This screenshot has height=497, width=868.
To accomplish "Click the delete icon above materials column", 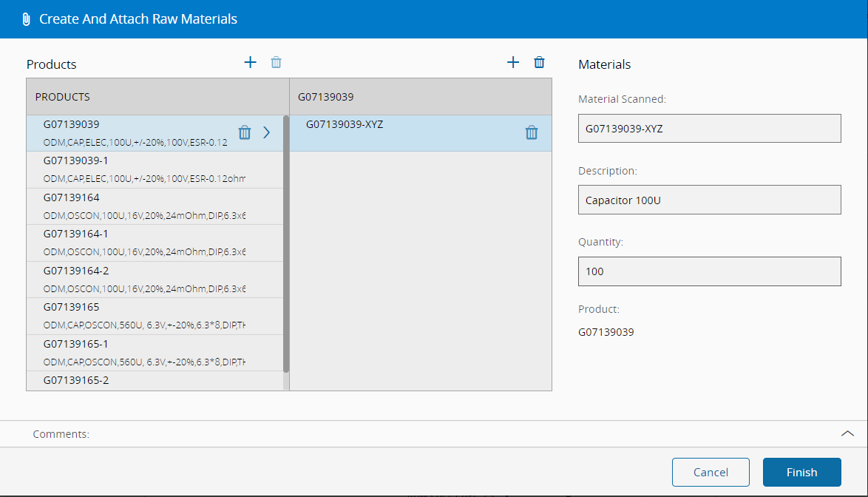I will 540,63.
